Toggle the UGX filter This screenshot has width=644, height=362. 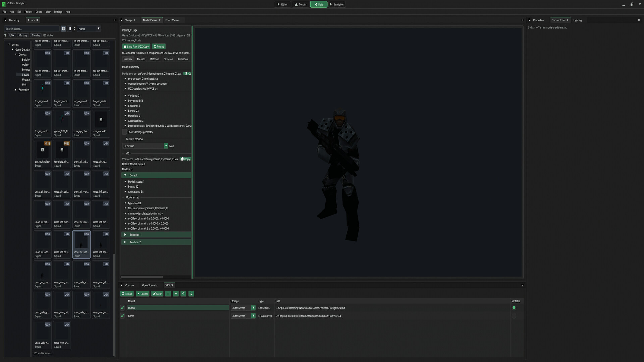12,35
